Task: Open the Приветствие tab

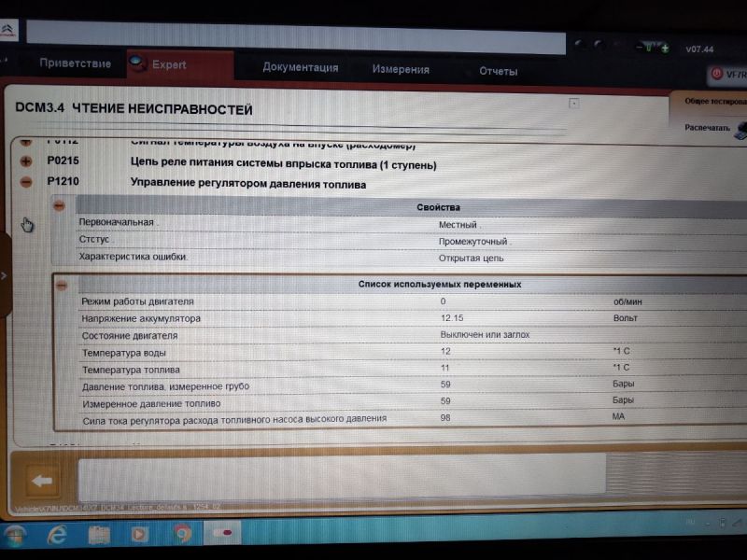Action: click(x=75, y=64)
